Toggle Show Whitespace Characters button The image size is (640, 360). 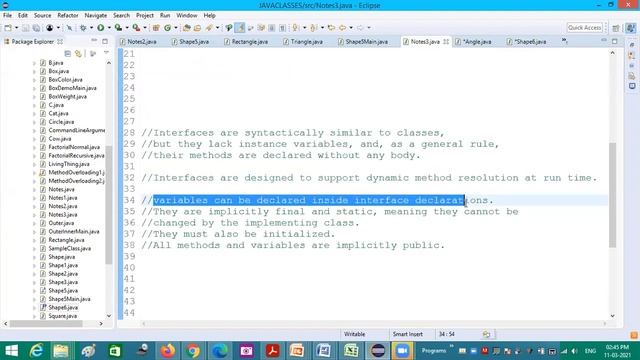point(282,28)
